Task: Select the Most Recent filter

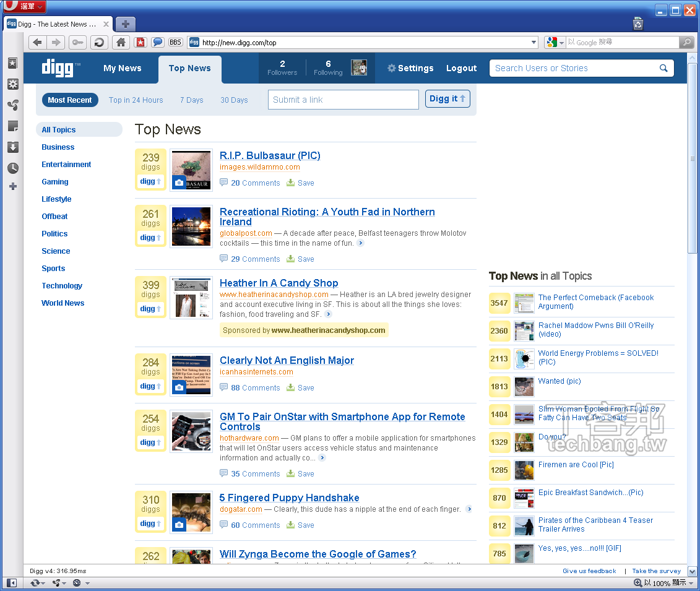Action: pos(70,100)
